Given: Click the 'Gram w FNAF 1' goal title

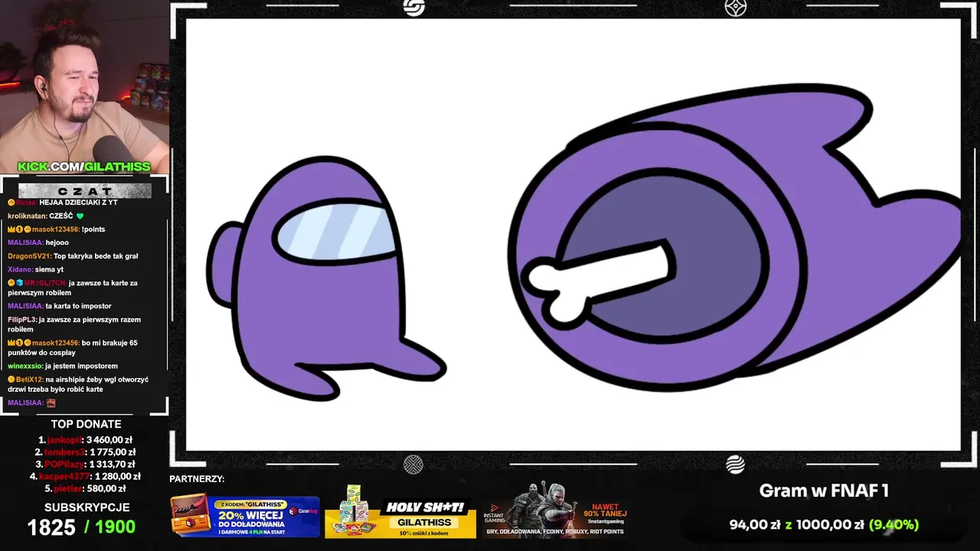Looking at the screenshot, I should tap(824, 491).
